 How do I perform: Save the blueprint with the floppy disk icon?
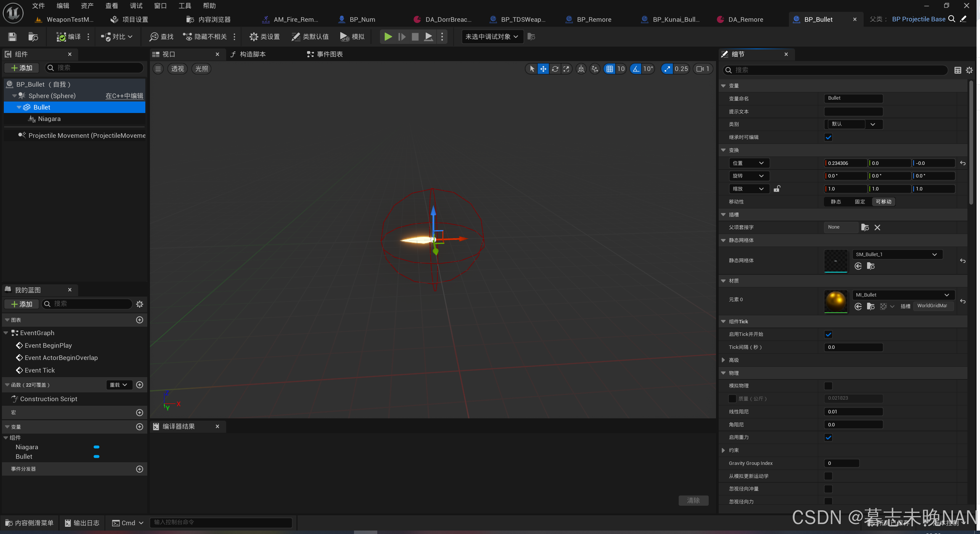12,37
